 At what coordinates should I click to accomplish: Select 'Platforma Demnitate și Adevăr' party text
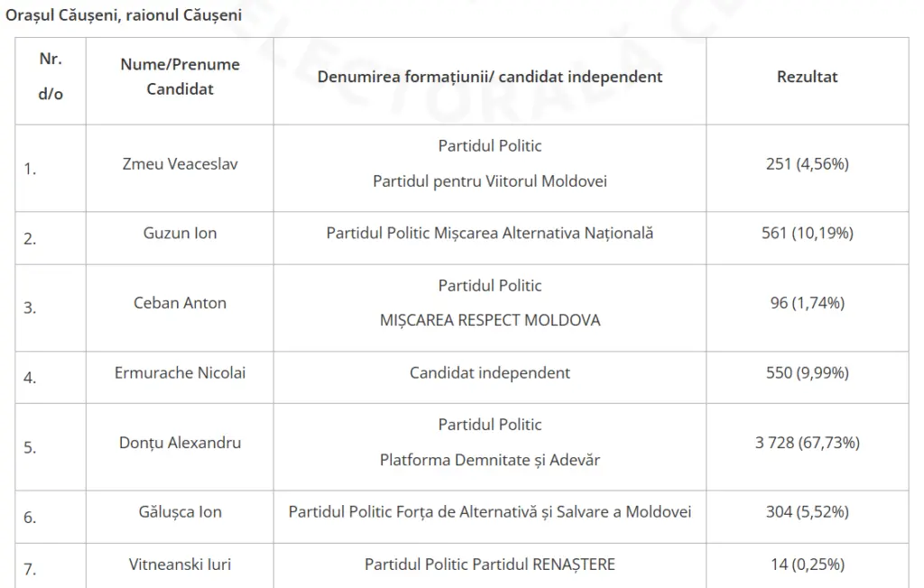(490, 460)
